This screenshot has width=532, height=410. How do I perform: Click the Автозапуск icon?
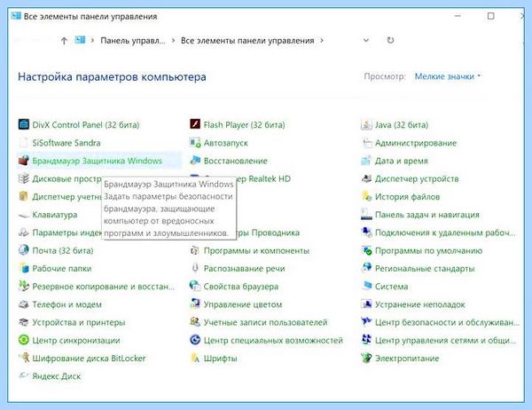195,142
